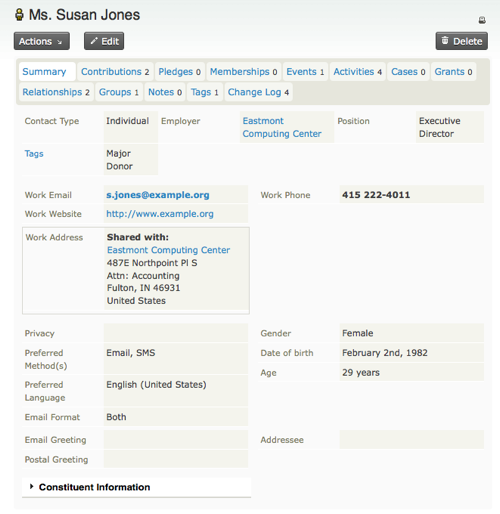Expand the Constituent Information section
Screen dimensions: 500x514
click(94, 487)
